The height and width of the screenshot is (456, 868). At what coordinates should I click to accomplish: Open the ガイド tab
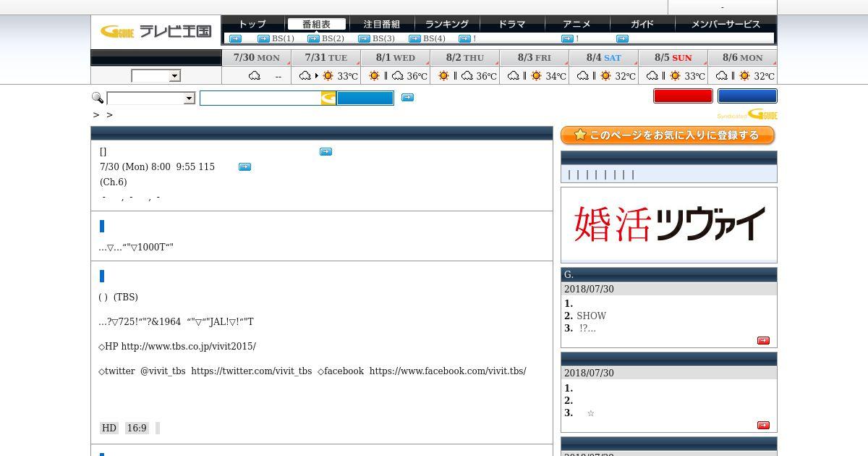coord(642,24)
